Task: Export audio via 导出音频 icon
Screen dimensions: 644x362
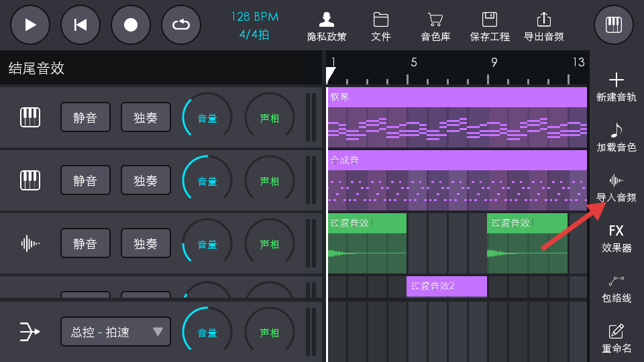Action: click(543, 27)
